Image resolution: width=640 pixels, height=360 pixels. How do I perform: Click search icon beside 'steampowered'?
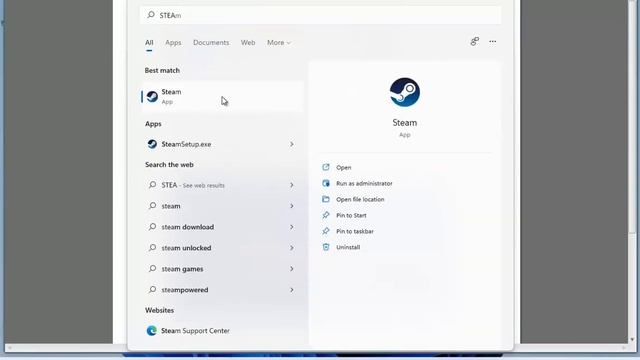click(x=152, y=289)
